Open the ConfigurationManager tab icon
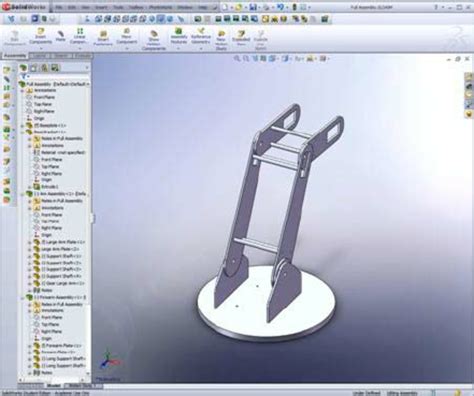This screenshot has height=396, width=474. click(44, 68)
